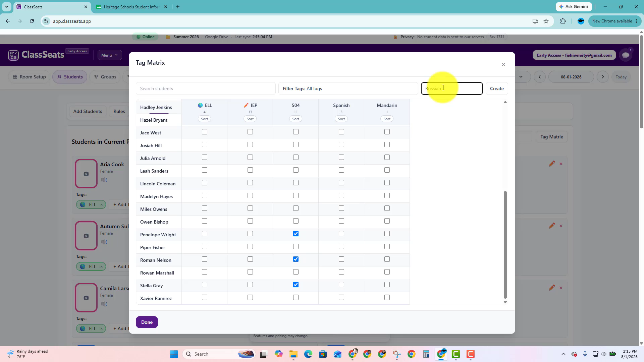
Task: Play the speaker icon under Aria Cook
Action: pyautogui.click(x=104, y=180)
